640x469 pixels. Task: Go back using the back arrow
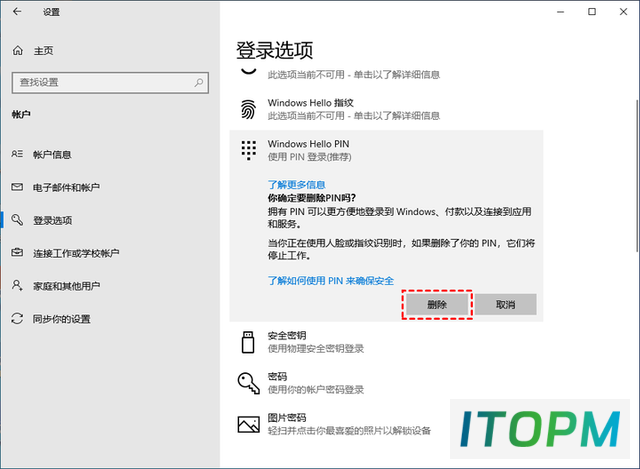click(x=17, y=12)
